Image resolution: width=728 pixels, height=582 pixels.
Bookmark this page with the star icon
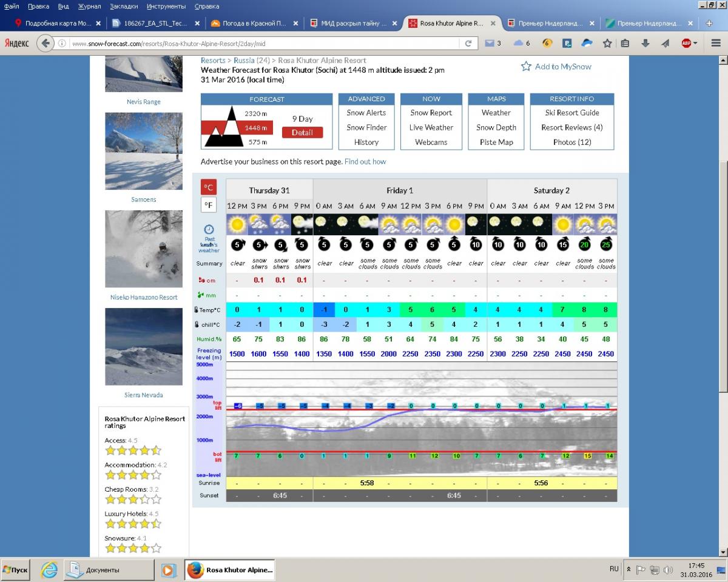607,43
